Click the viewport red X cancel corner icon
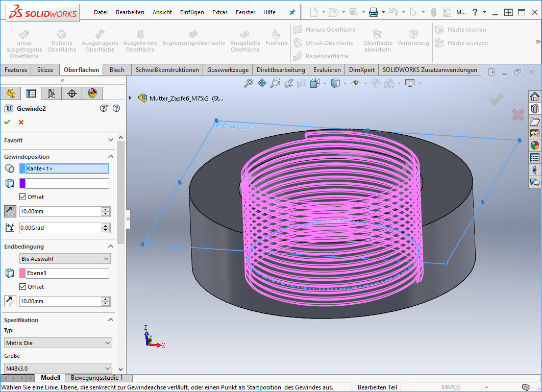This screenshot has width=542, height=392. click(x=518, y=115)
